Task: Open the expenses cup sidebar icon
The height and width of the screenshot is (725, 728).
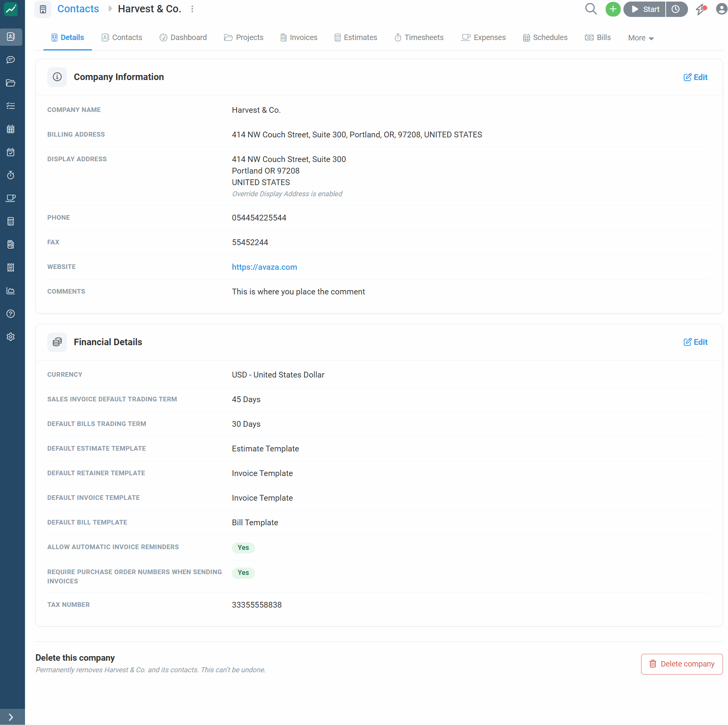Action: tap(11, 199)
